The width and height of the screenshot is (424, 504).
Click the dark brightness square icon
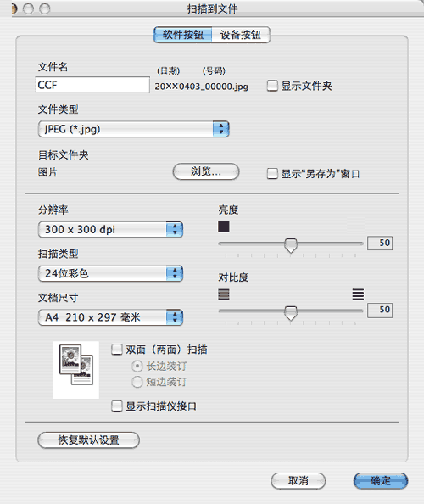pyautogui.click(x=224, y=227)
